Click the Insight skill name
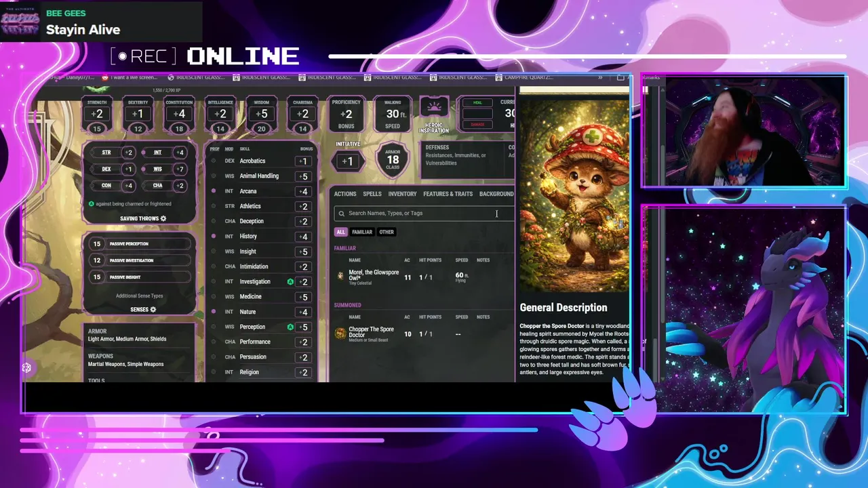 click(x=248, y=251)
